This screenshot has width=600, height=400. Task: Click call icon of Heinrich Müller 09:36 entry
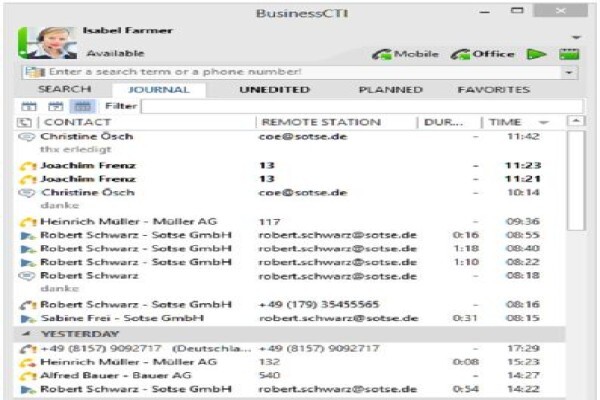click(28, 222)
